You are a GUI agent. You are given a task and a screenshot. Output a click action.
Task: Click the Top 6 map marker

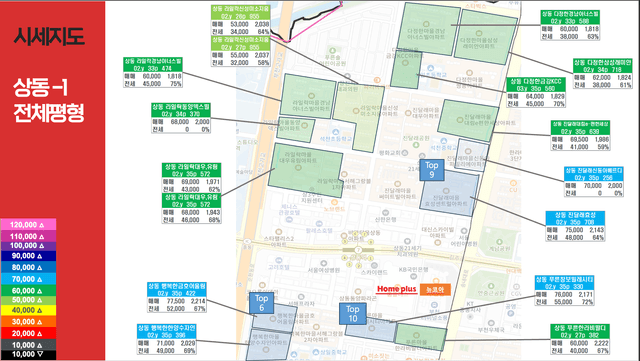tap(261, 303)
